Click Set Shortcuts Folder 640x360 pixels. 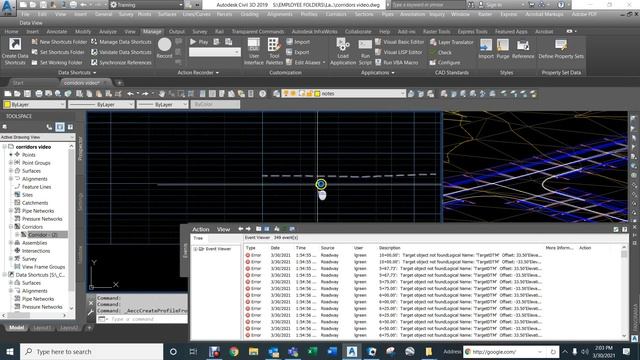click(x=58, y=52)
